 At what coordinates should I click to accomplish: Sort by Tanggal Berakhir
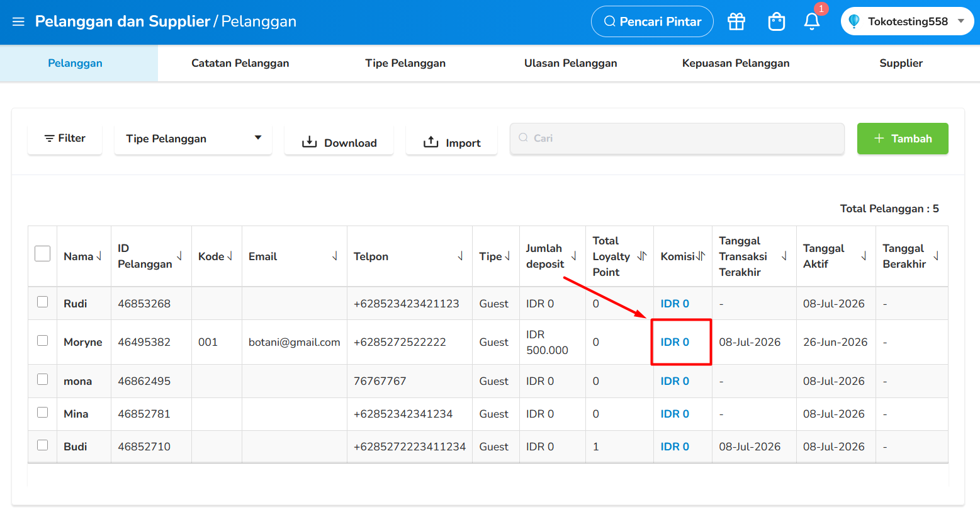pos(936,256)
